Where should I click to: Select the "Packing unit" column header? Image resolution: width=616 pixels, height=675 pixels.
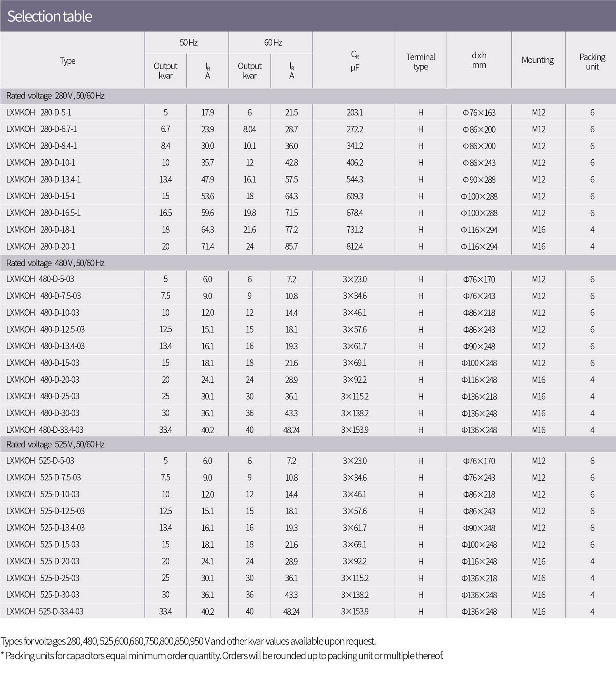point(592,62)
